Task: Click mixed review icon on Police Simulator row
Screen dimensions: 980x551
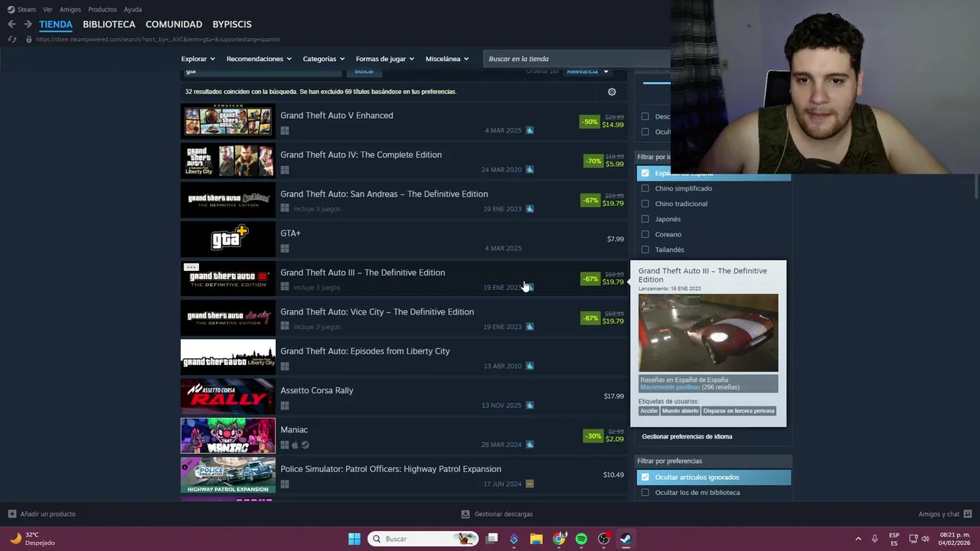Action: point(530,484)
